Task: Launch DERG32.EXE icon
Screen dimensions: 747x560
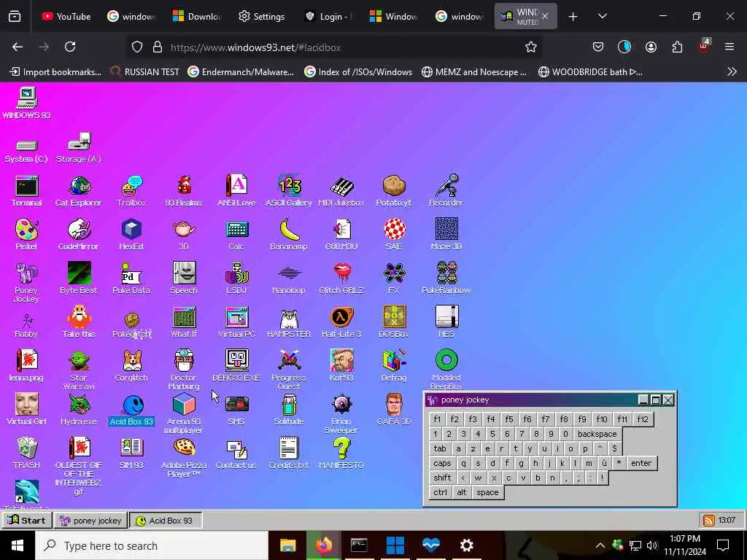Action: pos(236,366)
